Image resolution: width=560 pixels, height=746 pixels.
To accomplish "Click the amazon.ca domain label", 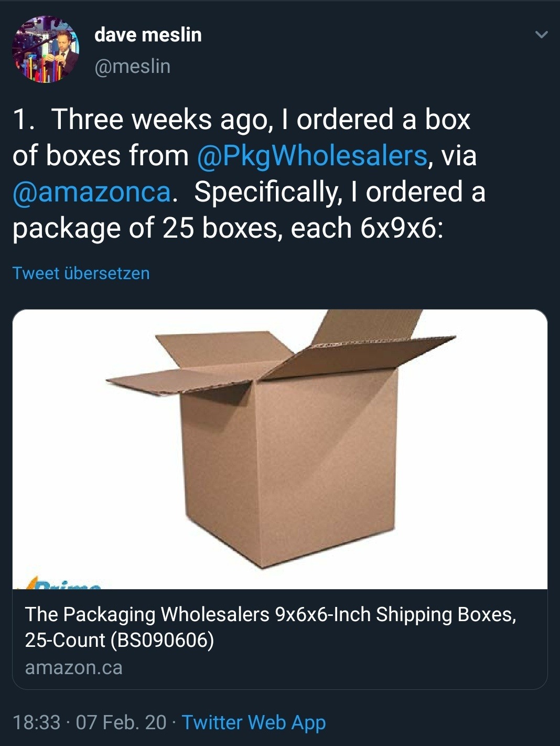I will point(73,668).
